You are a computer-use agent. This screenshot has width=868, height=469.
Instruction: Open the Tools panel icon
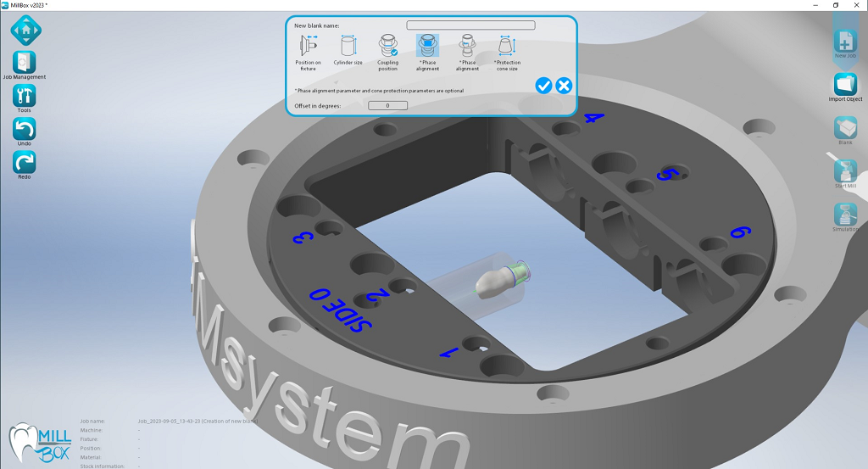point(24,96)
